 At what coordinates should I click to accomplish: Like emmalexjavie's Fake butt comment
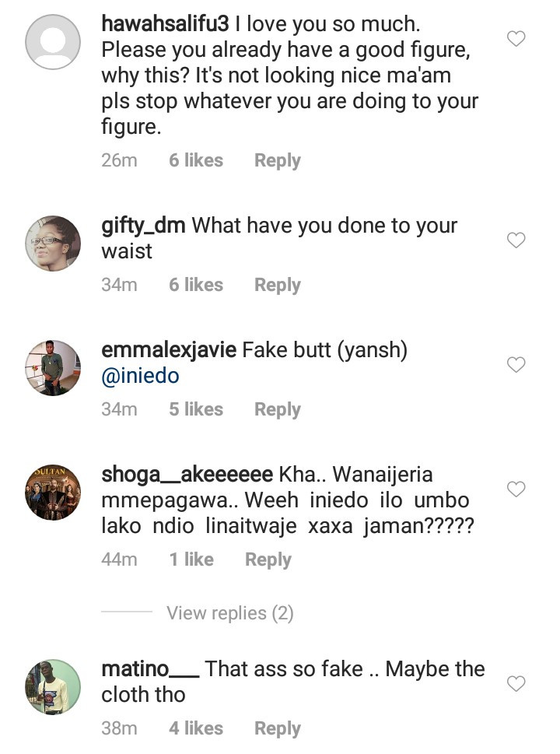(x=516, y=364)
